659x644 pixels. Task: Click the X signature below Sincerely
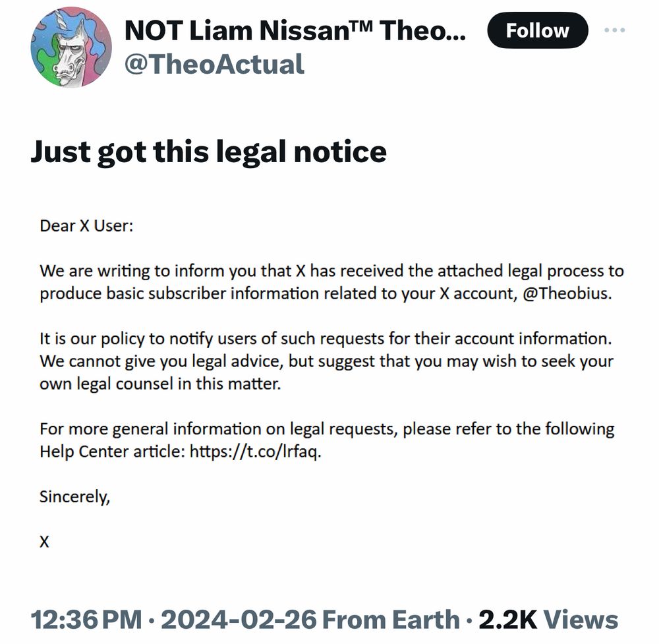point(44,542)
